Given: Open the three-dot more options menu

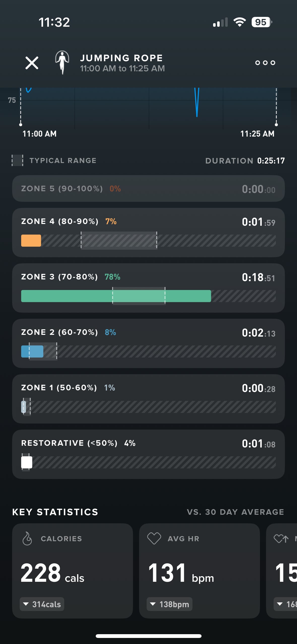Looking at the screenshot, I should pyautogui.click(x=265, y=63).
